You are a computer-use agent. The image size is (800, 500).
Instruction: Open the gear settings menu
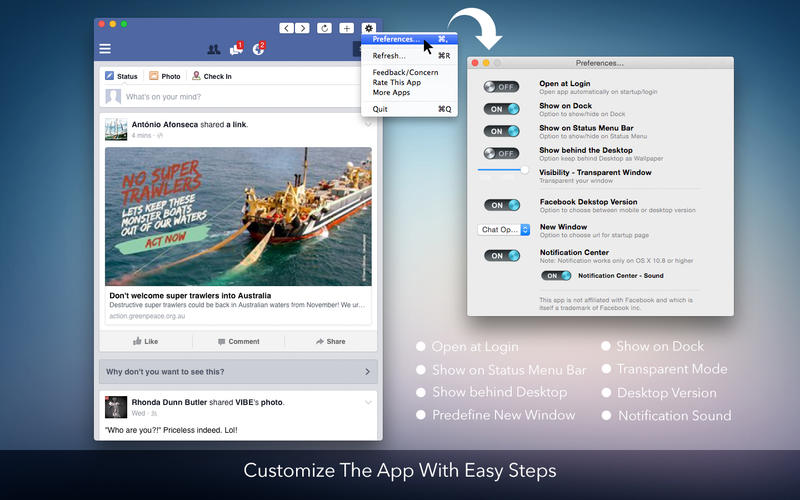click(368, 28)
